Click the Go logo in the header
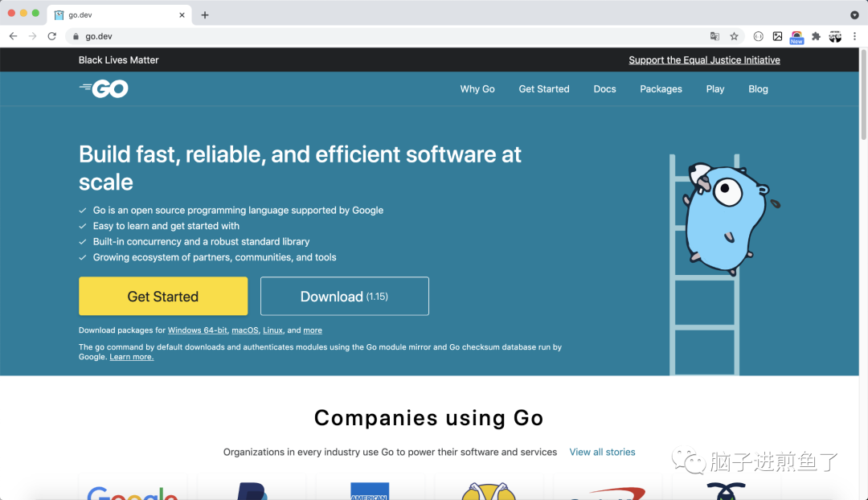This screenshot has width=868, height=500. pyautogui.click(x=104, y=88)
